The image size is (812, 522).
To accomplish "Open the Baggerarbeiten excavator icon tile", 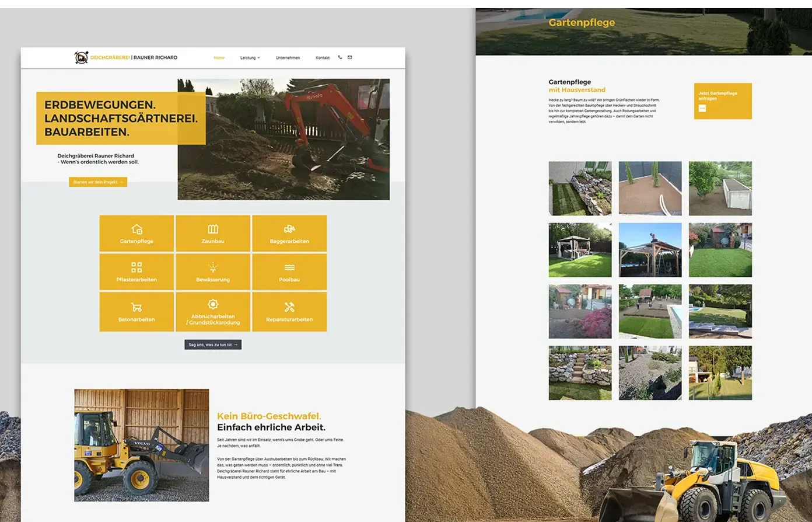I will 289,229.
